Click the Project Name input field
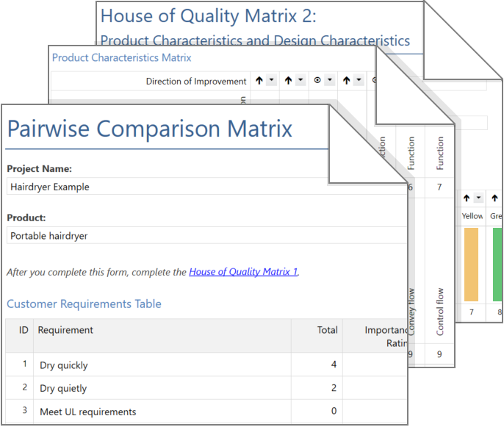Screen dimensions: 504x427 (x=206, y=187)
